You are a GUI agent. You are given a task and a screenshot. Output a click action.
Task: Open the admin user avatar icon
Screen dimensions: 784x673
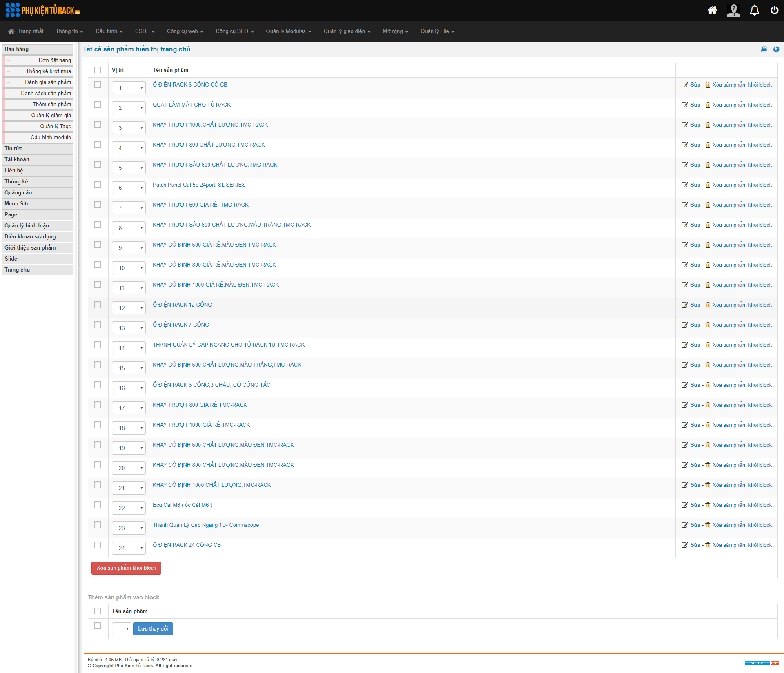point(733,10)
